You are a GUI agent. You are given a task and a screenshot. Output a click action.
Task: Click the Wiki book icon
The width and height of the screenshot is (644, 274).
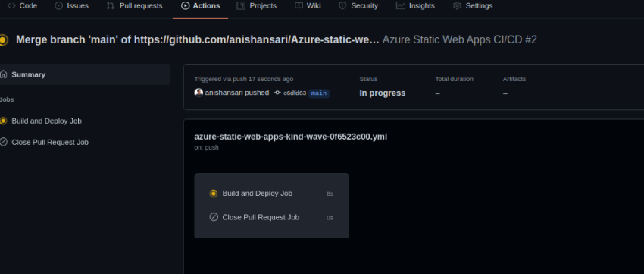[x=299, y=6]
